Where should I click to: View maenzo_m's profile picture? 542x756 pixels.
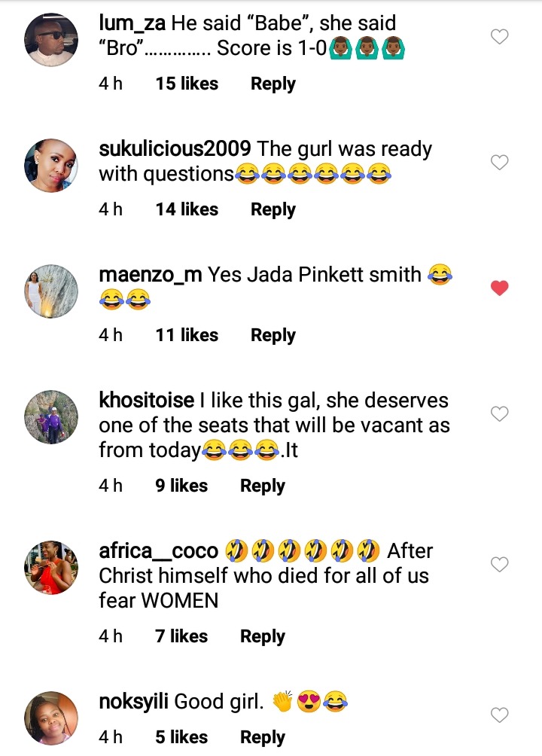tap(51, 291)
